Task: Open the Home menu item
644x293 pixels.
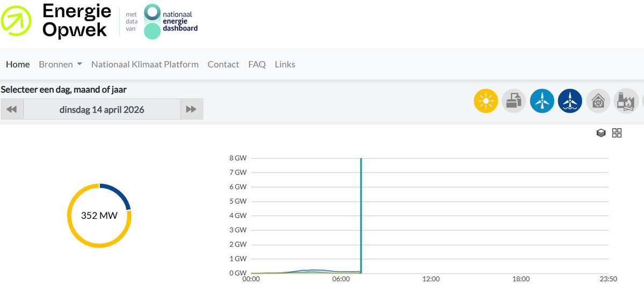Action: [18, 64]
